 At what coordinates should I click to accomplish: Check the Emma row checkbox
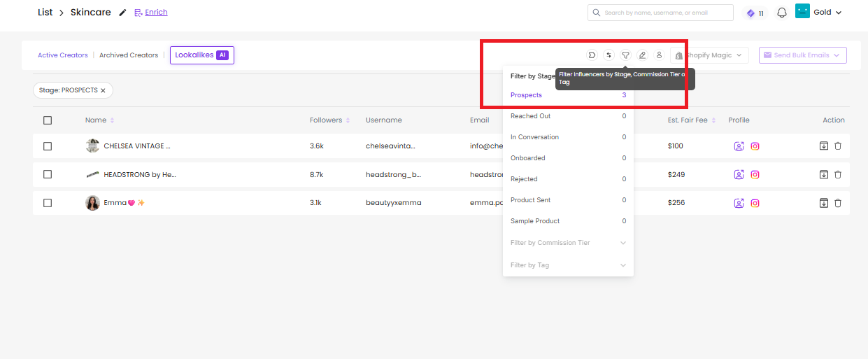(x=48, y=203)
